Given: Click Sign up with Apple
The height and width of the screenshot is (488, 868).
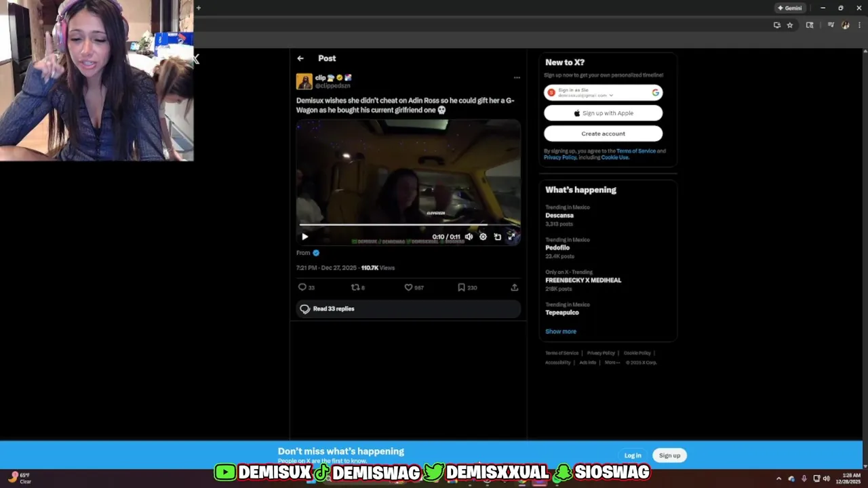Looking at the screenshot, I should tap(603, 113).
